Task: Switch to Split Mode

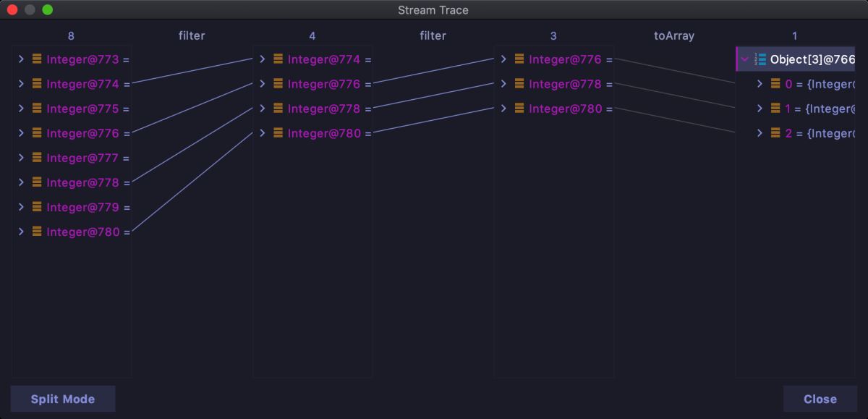Action: tap(63, 399)
